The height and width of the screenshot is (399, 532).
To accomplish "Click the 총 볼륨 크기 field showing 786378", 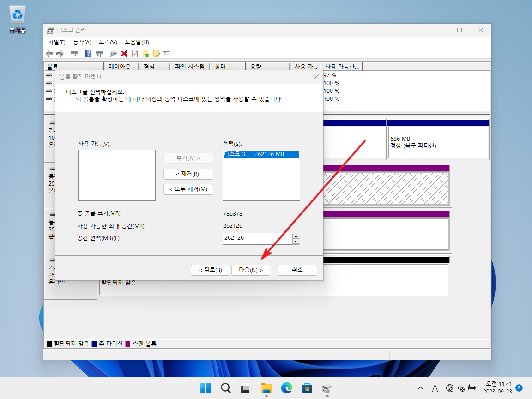I will [261, 214].
